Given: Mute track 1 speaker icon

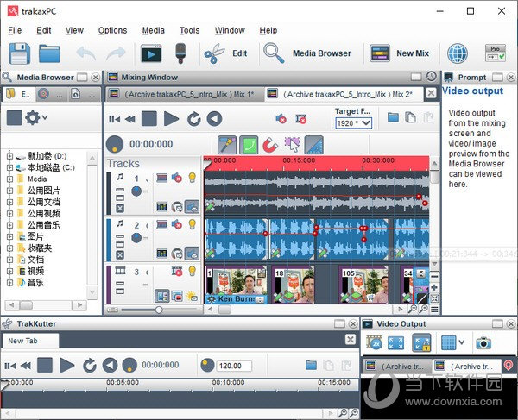Looking at the screenshot, I should point(177,178).
